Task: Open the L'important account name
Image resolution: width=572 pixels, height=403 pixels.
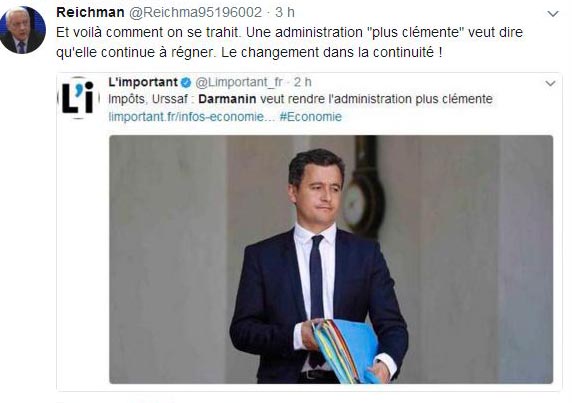Action: pyautogui.click(x=143, y=82)
